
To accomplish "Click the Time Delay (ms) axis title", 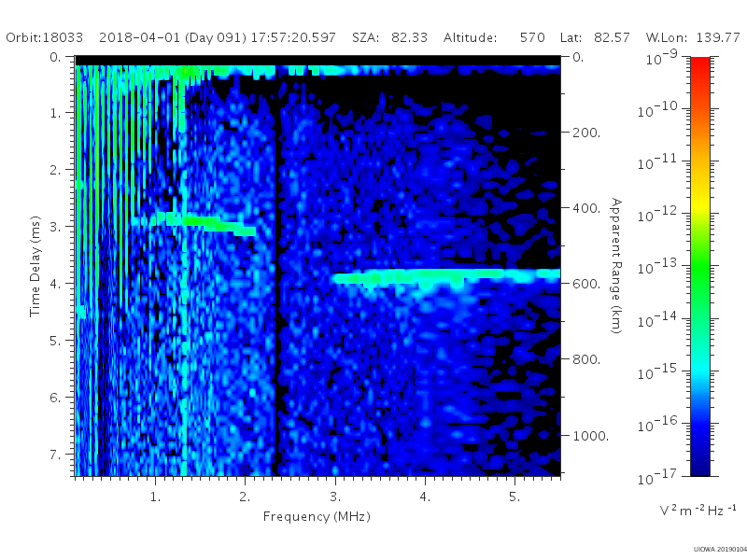I will pyautogui.click(x=35, y=266).
